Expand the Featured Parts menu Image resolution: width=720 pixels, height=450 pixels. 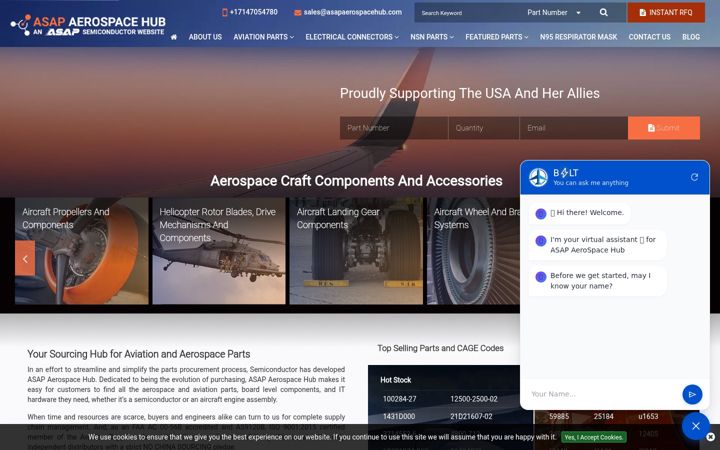click(497, 37)
